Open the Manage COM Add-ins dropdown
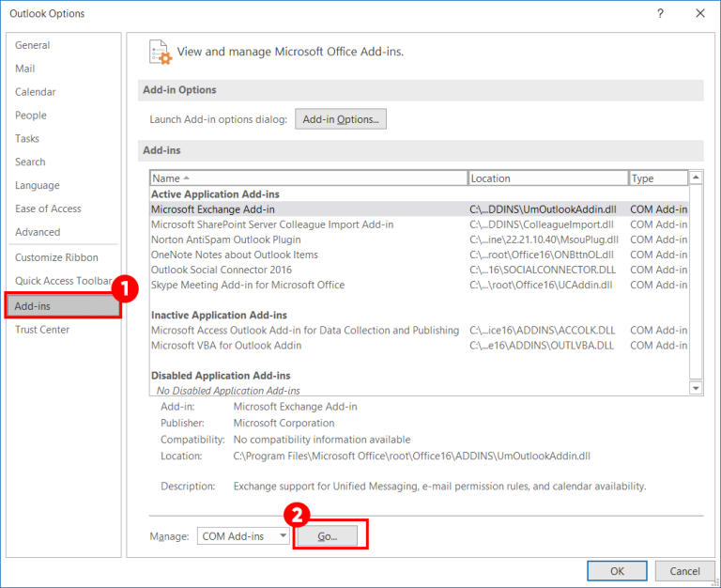The height and width of the screenshot is (588, 721). pyautogui.click(x=243, y=536)
